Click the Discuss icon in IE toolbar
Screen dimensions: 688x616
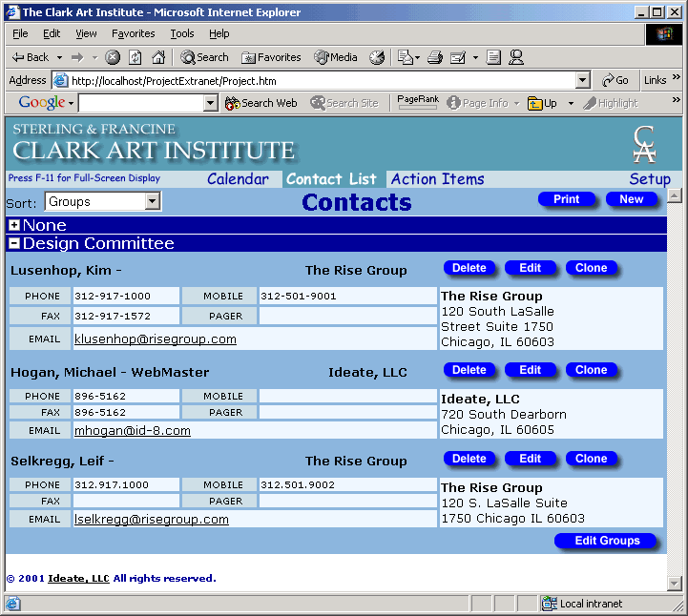493,57
